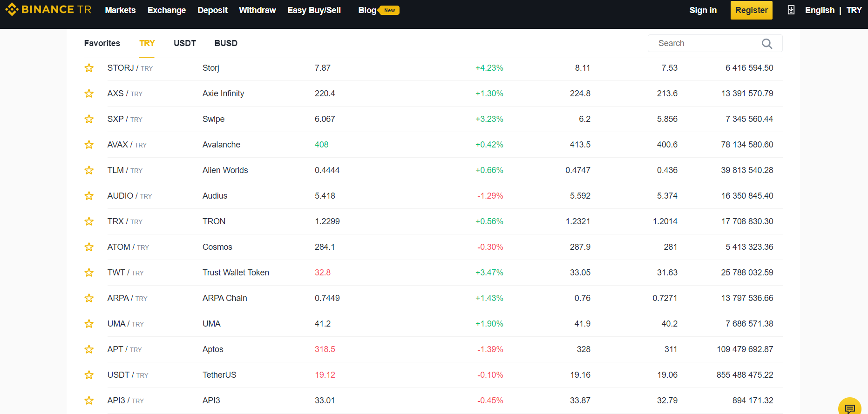
Task: Switch to the USDT market tab
Action: (185, 43)
